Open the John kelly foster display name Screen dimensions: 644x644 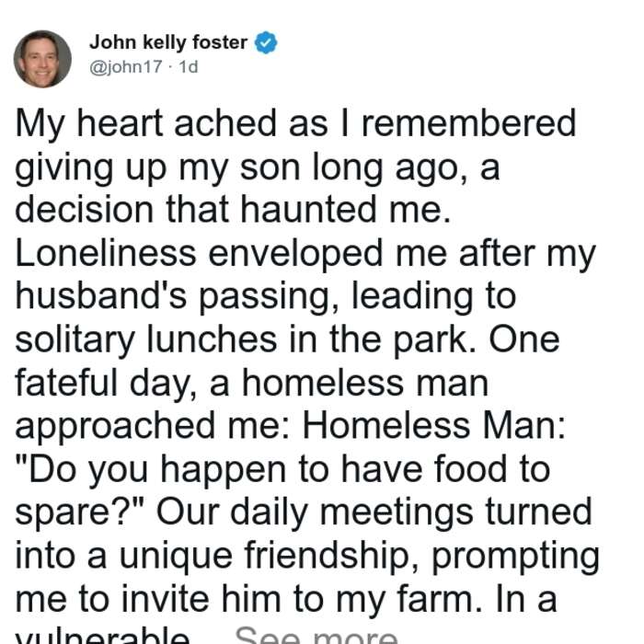[x=168, y=42]
